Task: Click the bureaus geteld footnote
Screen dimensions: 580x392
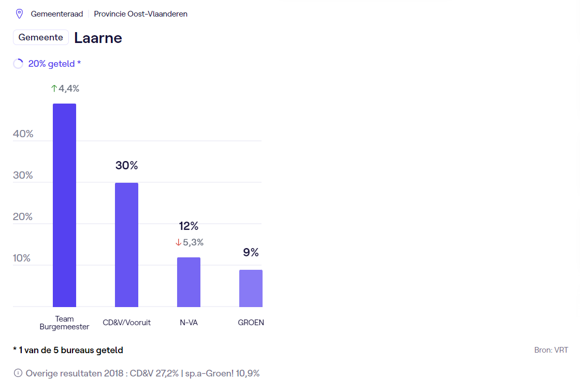Action: click(68, 350)
